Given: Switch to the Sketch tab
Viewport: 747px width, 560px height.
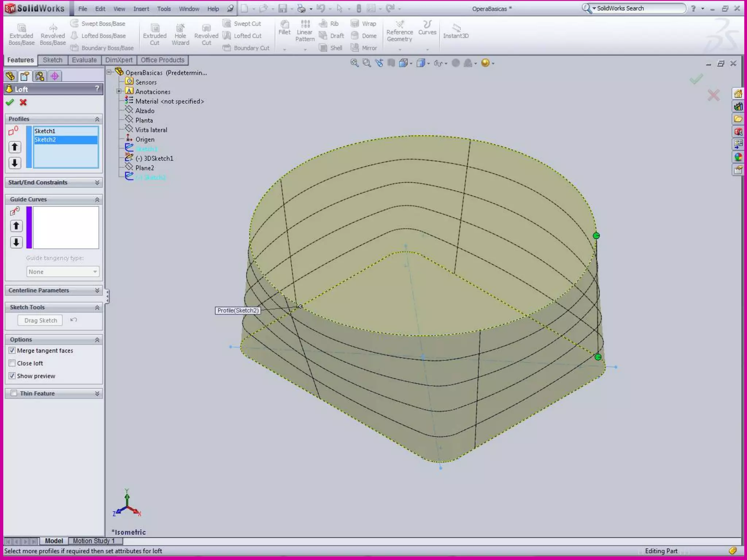Looking at the screenshot, I should click(x=53, y=60).
